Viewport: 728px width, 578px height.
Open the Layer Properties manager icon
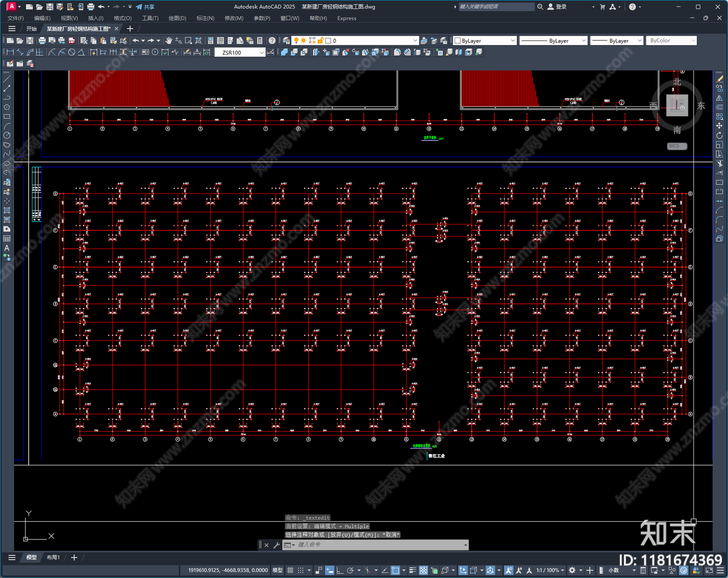pos(286,41)
